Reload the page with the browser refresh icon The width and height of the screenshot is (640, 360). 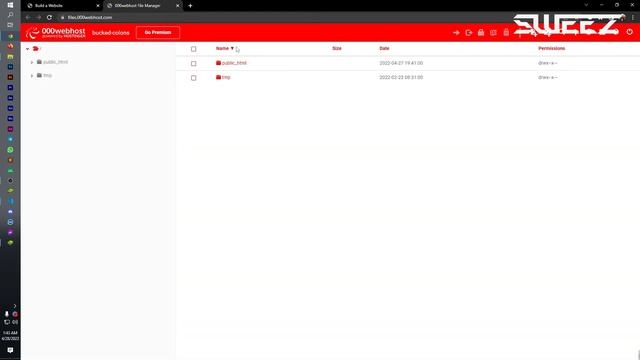click(x=49, y=18)
